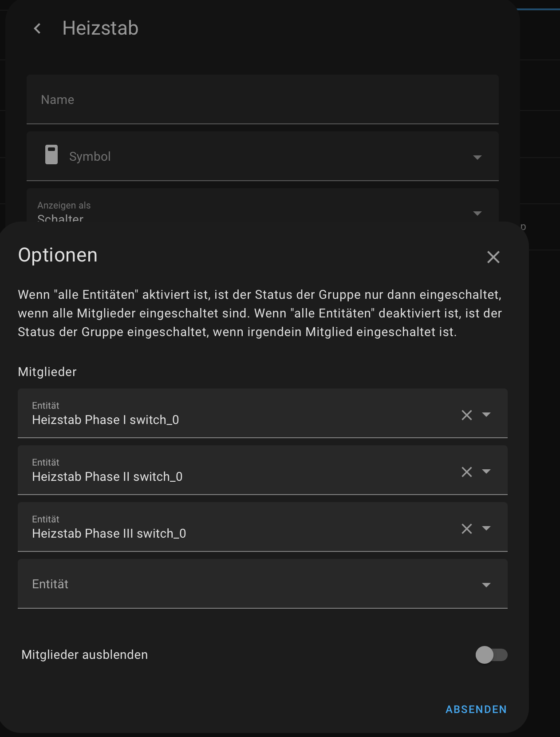This screenshot has width=560, height=737.
Task: Expand Heizstab Phase II entity dropdown arrow
Action: [486, 472]
